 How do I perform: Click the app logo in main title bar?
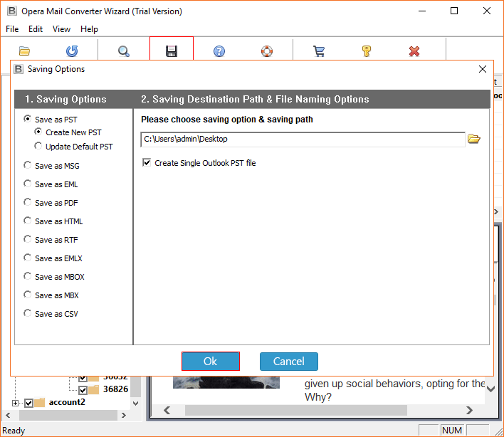pos(12,11)
